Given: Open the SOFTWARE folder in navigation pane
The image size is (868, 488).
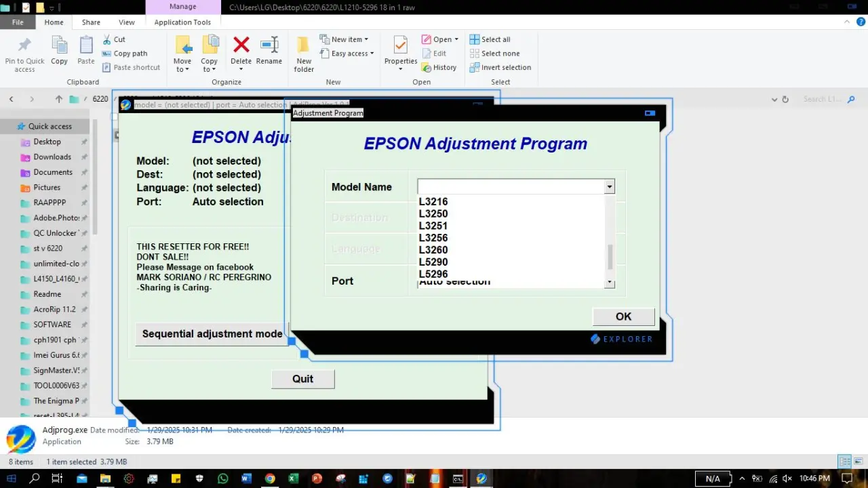Looking at the screenshot, I should tap(52, 325).
